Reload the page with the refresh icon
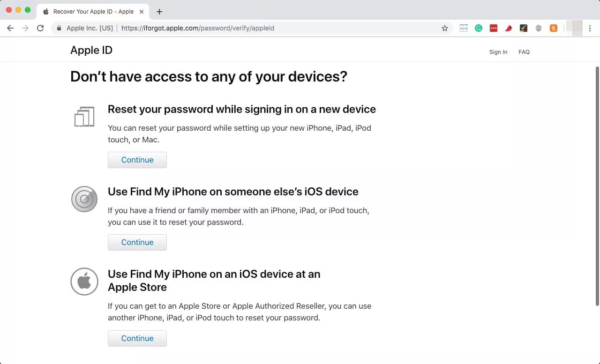This screenshot has height=364, width=600. point(40,28)
